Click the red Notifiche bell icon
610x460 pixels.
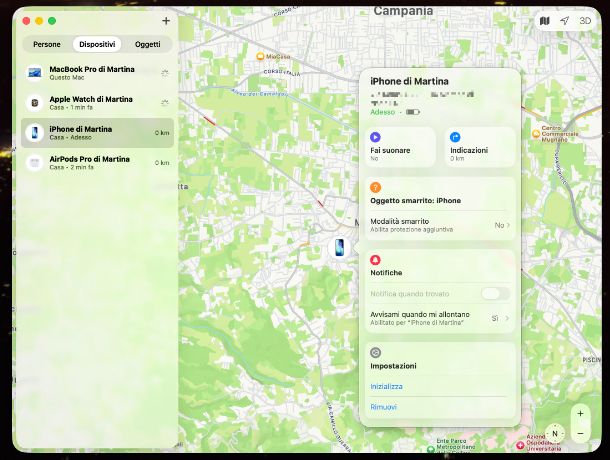pyautogui.click(x=375, y=260)
